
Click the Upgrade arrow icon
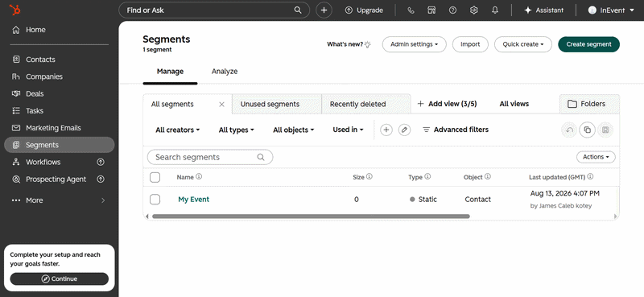(349, 10)
